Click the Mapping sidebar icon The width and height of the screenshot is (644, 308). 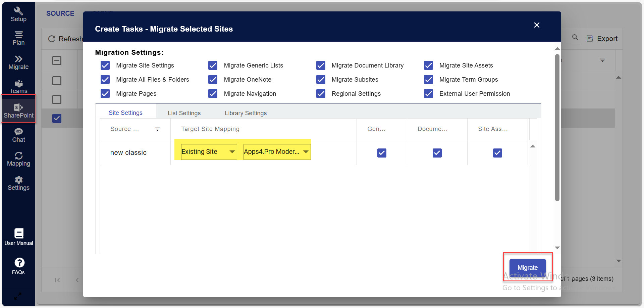coord(18,159)
